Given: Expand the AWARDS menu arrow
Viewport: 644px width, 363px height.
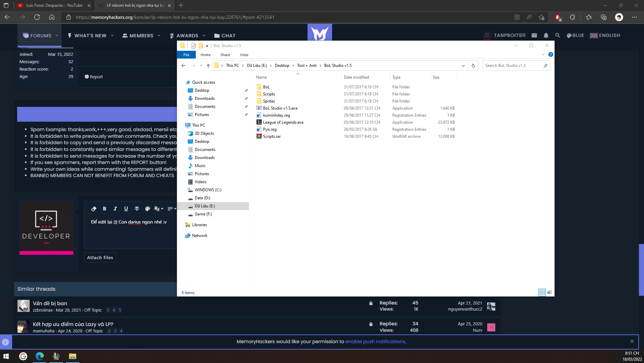Looking at the screenshot, I should point(204,36).
